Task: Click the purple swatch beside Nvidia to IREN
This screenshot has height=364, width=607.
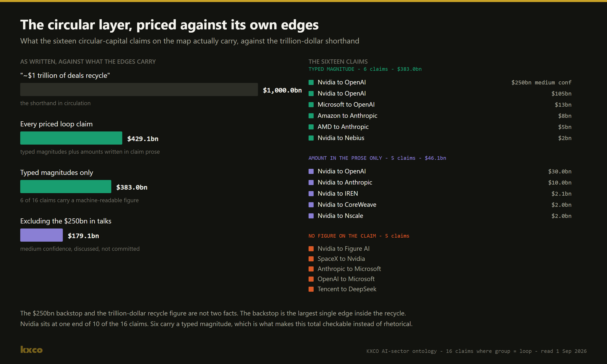Action: coord(311,194)
